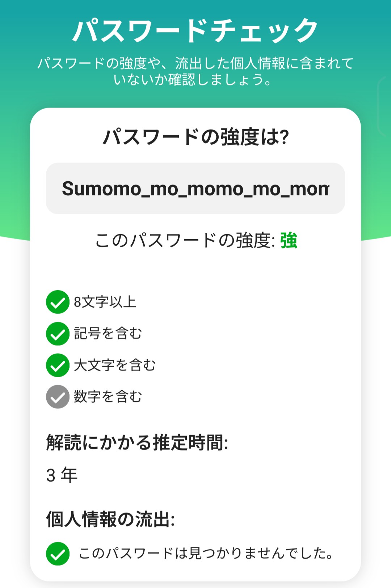The height and width of the screenshot is (588, 391).
Task: Select the 数字を含む requirement label
Action: [x=108, y=397]
